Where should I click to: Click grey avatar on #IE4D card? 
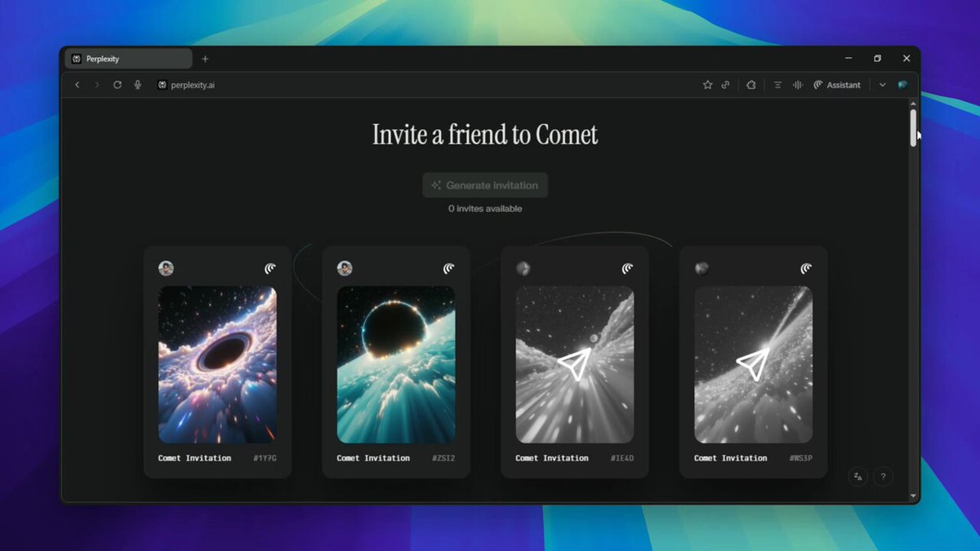click(523, 269)
